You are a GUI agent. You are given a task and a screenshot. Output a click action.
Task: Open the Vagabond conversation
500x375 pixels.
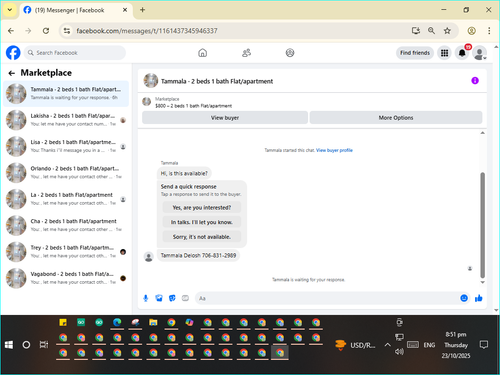pos(66,278)
